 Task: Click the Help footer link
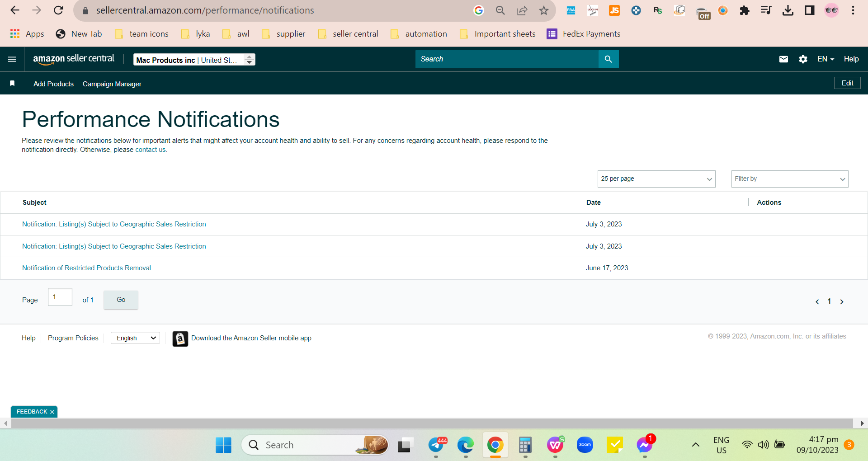28,338
